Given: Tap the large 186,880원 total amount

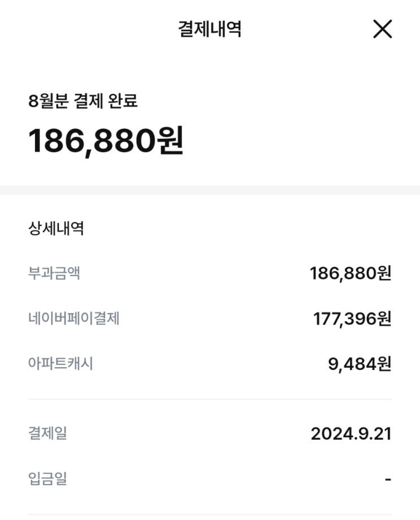Looking at the screenshot, I should (106, 141).
